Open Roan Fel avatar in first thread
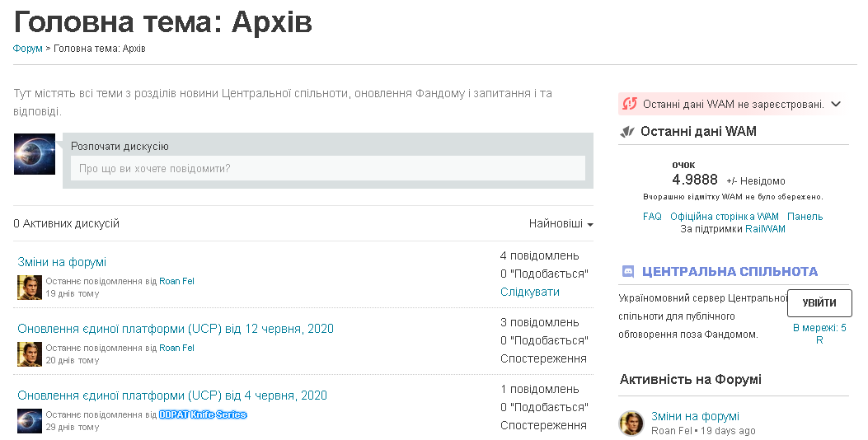Image resolution: width=868 pixels, height=440 pixels. 30,288
